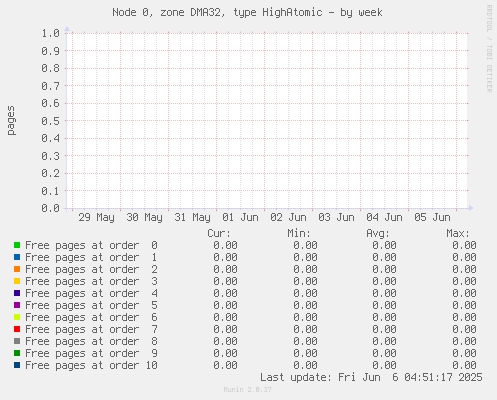Click the 'Avg:' column header
This screenshot has width=497, height=400.
(378, 233)
